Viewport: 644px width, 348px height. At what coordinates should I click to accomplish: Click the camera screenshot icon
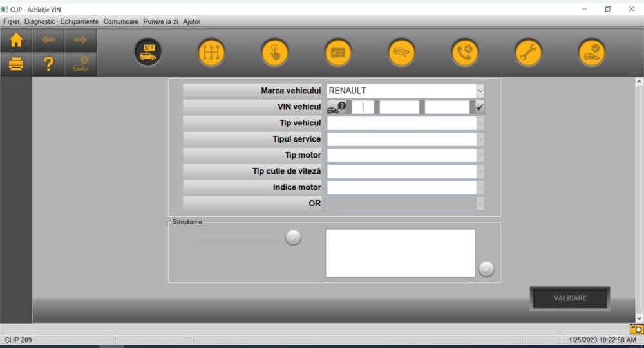pos(636,329)
